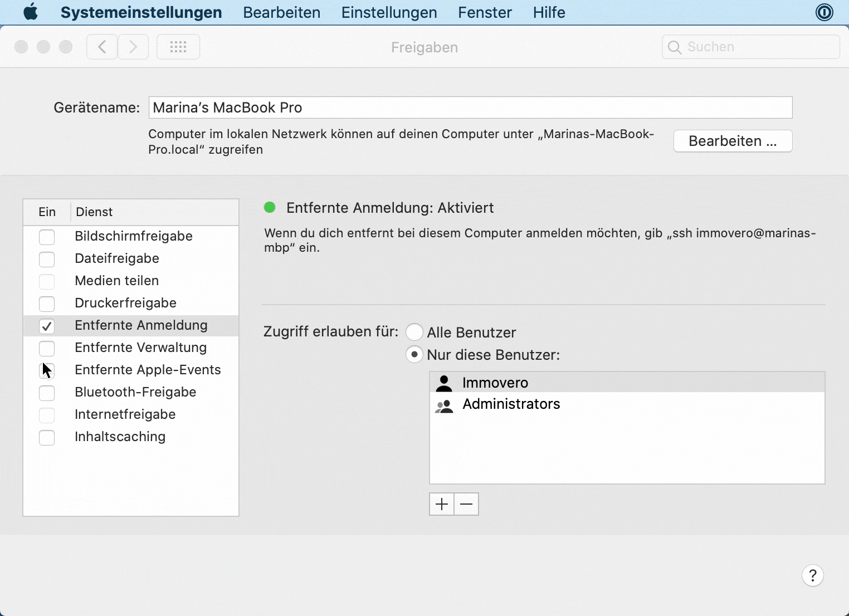Viewport: 849px width, 616px height.
Task: Open help with the question mark button
Action: (813, 575)
